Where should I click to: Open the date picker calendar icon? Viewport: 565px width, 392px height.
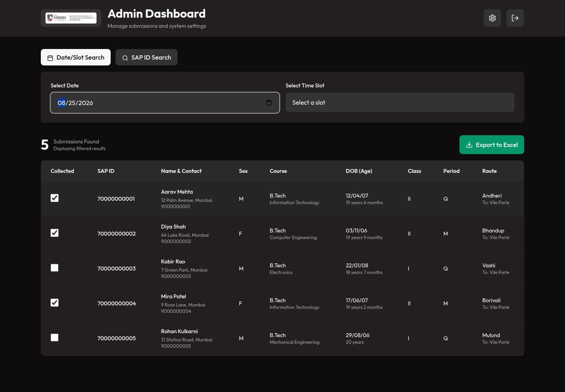pyautogui.click(x=269, y=103)
